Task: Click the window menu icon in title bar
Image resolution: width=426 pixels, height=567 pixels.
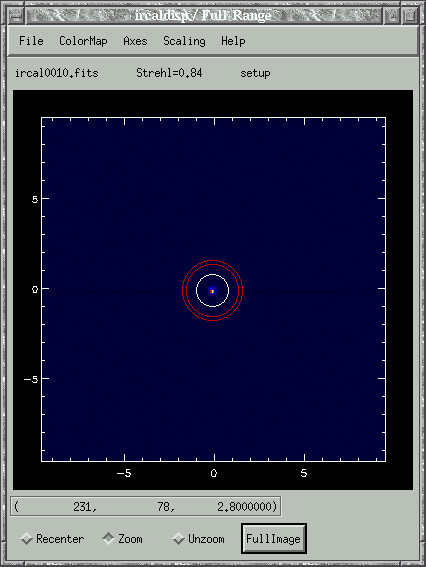Action: pos(15,16)
